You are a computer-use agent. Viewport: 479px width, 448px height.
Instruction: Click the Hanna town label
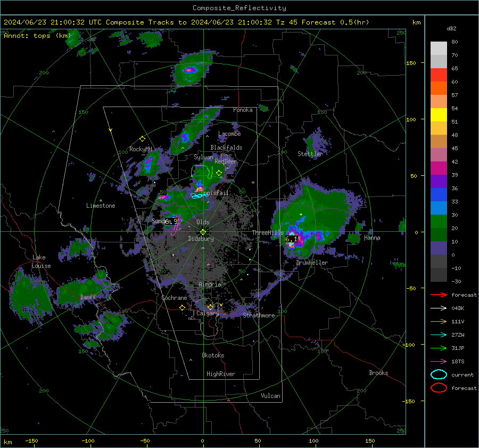point(372,238)
